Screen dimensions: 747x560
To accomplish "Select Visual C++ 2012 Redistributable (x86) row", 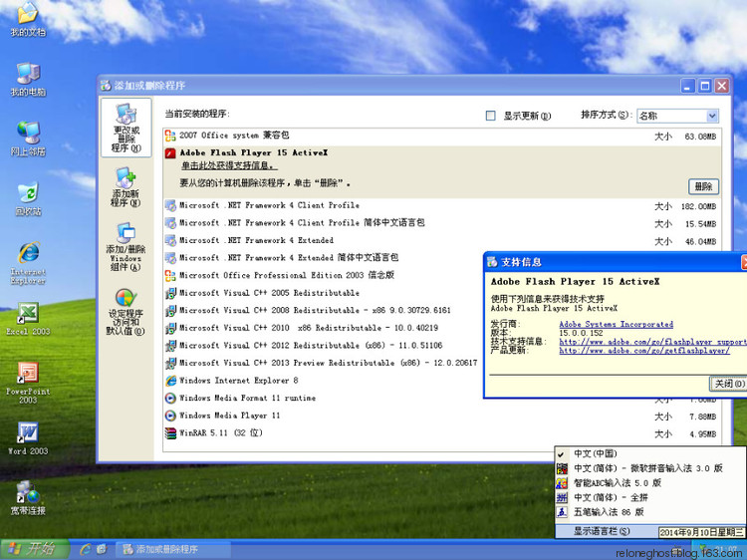I will [x=323, y=346].
